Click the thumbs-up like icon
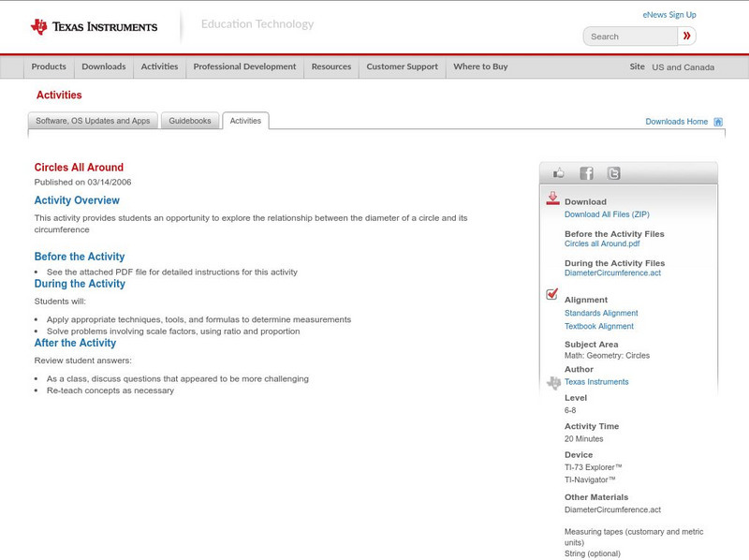Viewport: 749px width, 560px height. click(x=559, y=173)
